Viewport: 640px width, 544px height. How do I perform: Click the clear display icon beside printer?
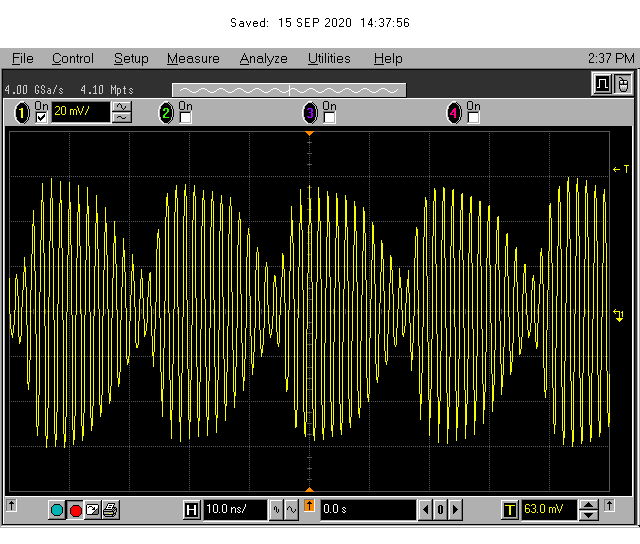coord(92,510)
